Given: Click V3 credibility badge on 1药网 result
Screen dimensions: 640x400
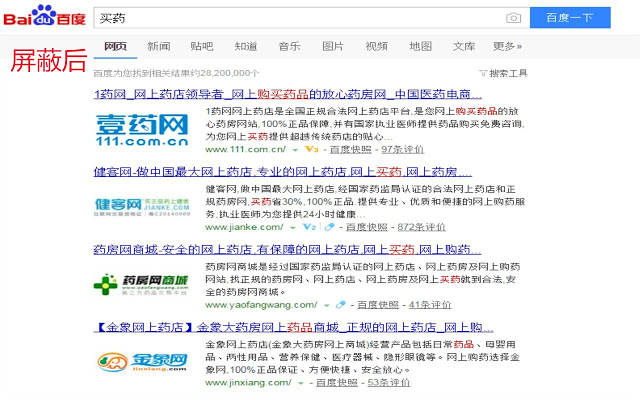Looking at the screenshot, I should click(x=311, y=149).
